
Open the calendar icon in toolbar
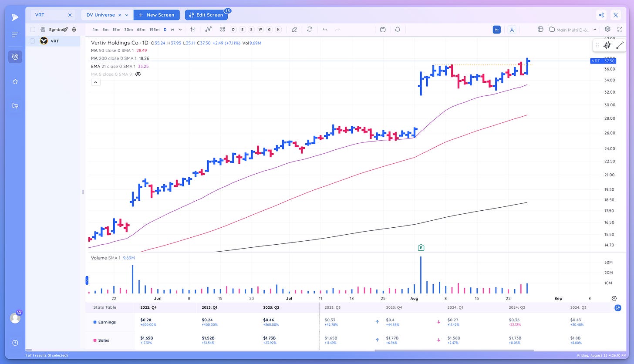coord(383,29)
